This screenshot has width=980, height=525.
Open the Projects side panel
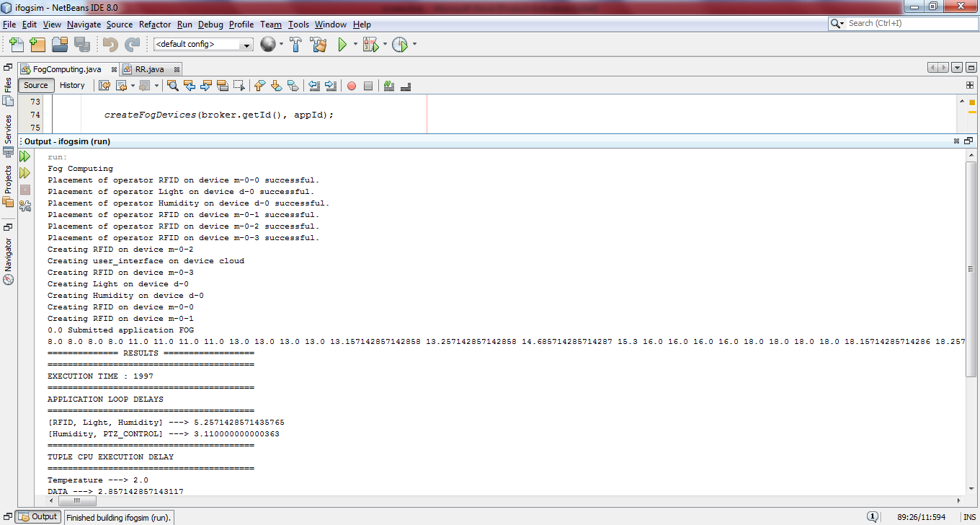8,186
